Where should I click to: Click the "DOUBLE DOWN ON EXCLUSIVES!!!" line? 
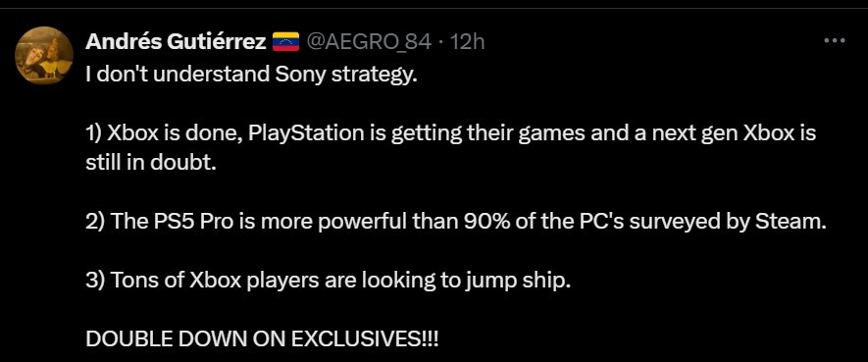pyautogui.click(x=262, y=339)
